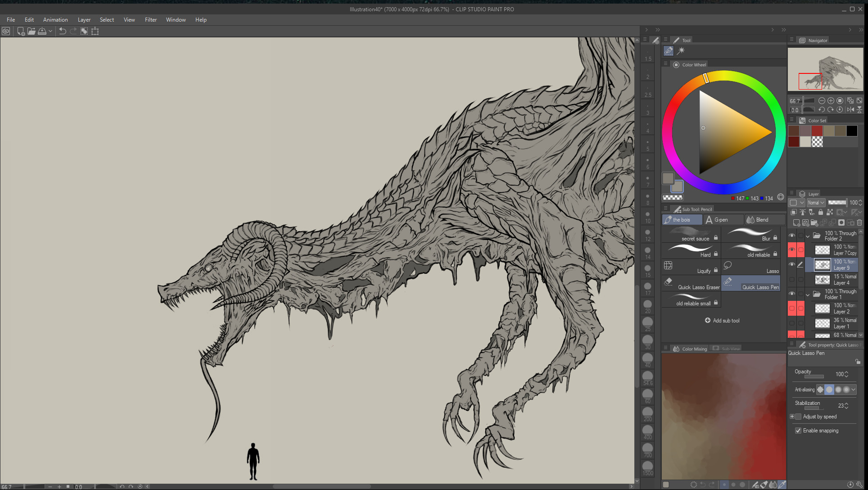Create a new canvas with New icon

21,31
